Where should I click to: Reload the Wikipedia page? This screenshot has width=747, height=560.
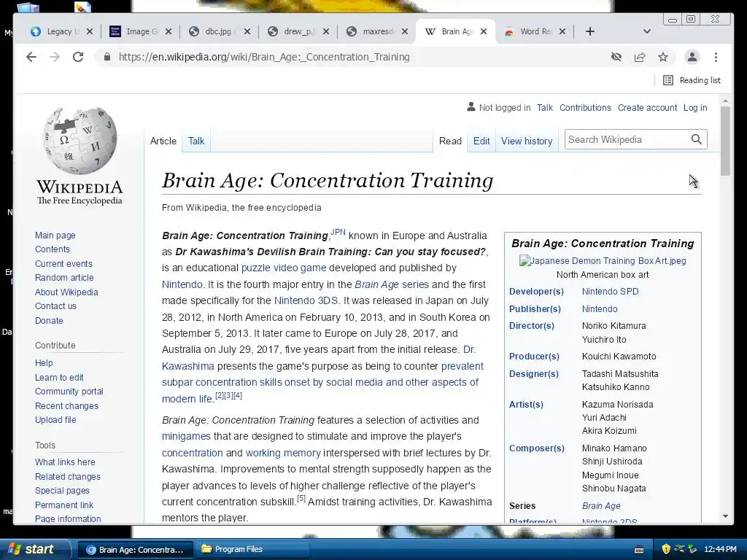click(78, 57)
